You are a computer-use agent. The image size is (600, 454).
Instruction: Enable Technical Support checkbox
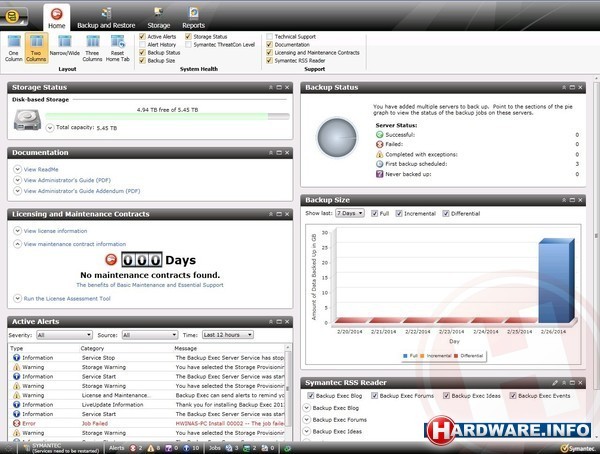click(269, 36)
